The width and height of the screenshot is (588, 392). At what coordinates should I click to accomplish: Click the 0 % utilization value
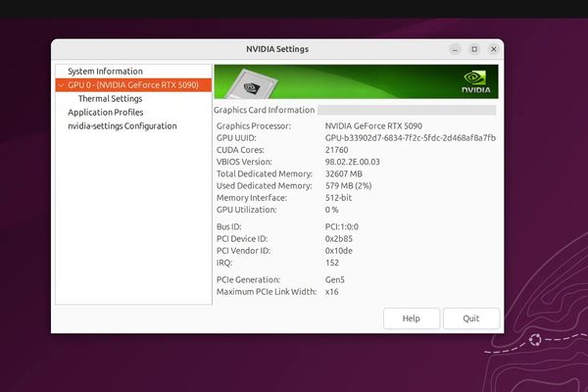[x=331, y=210]
